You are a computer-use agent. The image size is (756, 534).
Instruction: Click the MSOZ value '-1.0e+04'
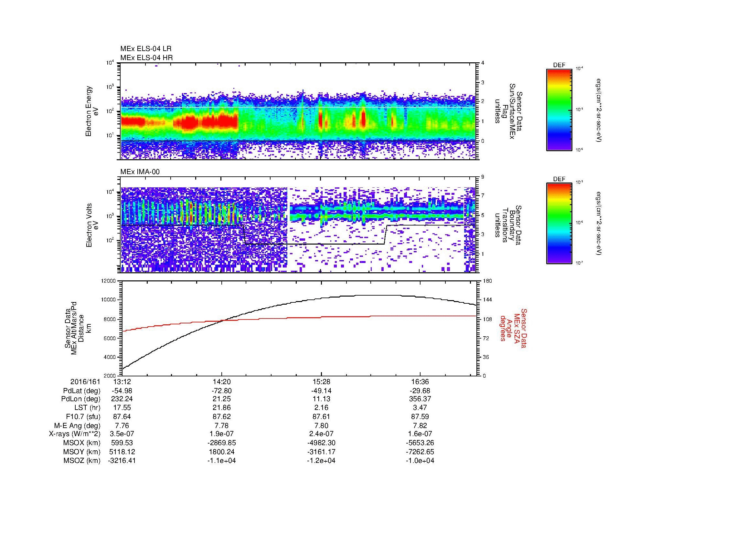pyautogui.click(x=420, y=461)
